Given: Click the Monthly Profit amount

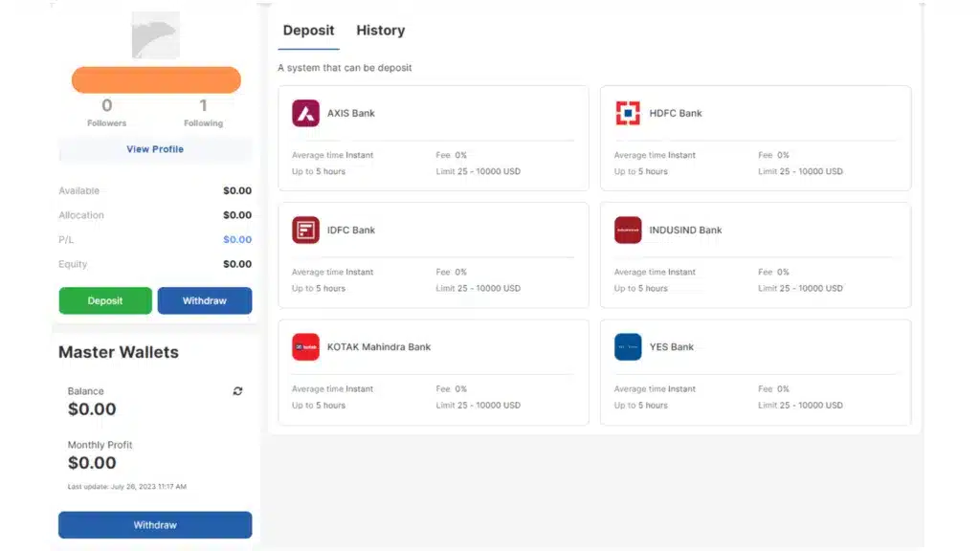Looking at the screenshot, I should click(92, 463).
